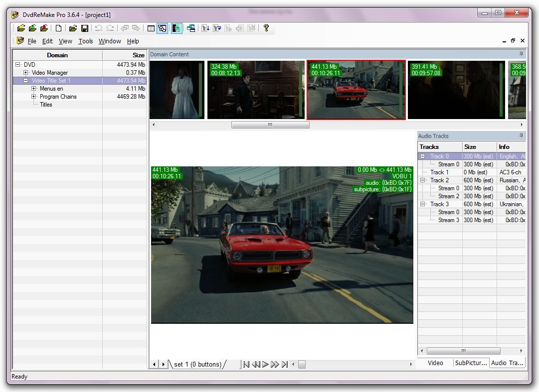
Task: Pin the Audio Tracks panel
Action: click(x=521, y=135)
